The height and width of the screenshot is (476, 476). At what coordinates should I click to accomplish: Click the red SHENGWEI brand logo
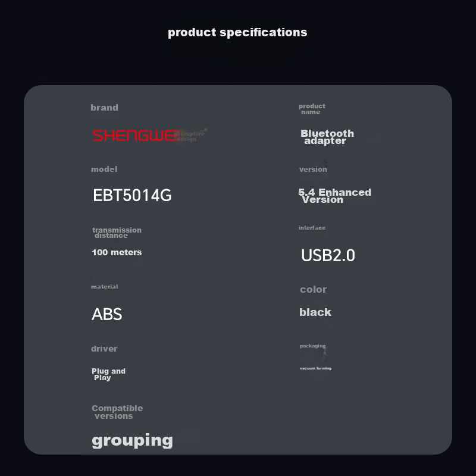134,136
